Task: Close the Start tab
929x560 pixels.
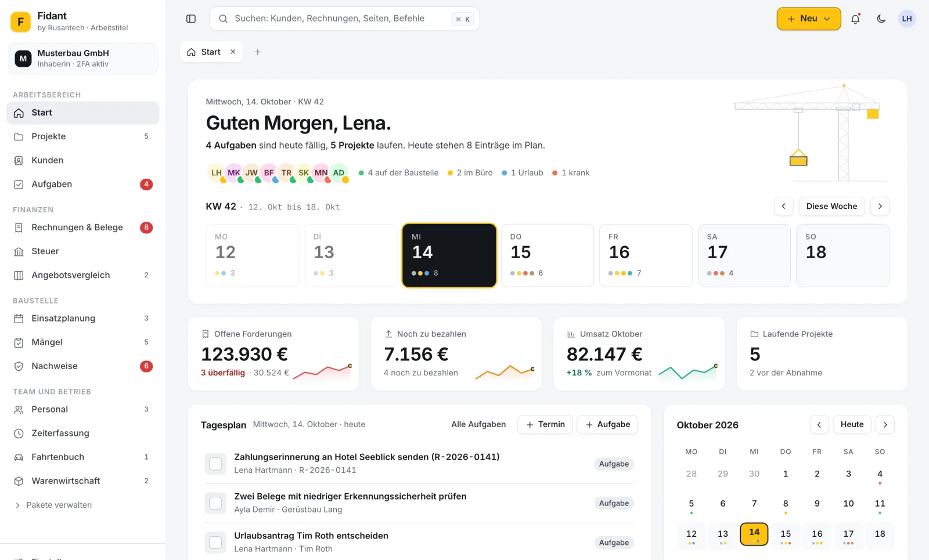Action: [x=233, y=52]
